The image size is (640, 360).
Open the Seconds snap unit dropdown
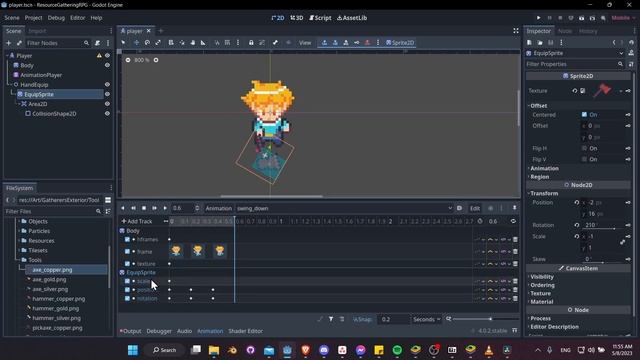tap(427, 319)
